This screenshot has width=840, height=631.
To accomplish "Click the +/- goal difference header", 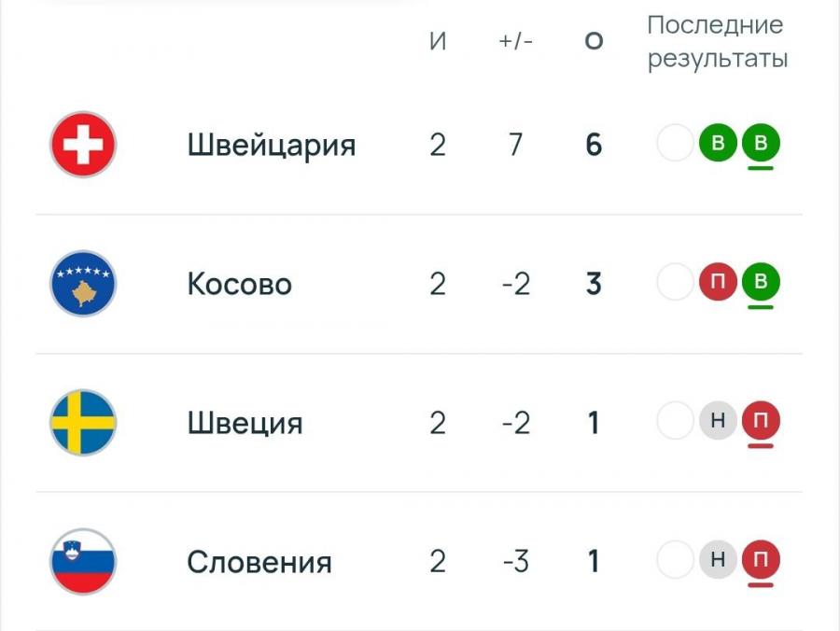I will click(x=515, y=41).
